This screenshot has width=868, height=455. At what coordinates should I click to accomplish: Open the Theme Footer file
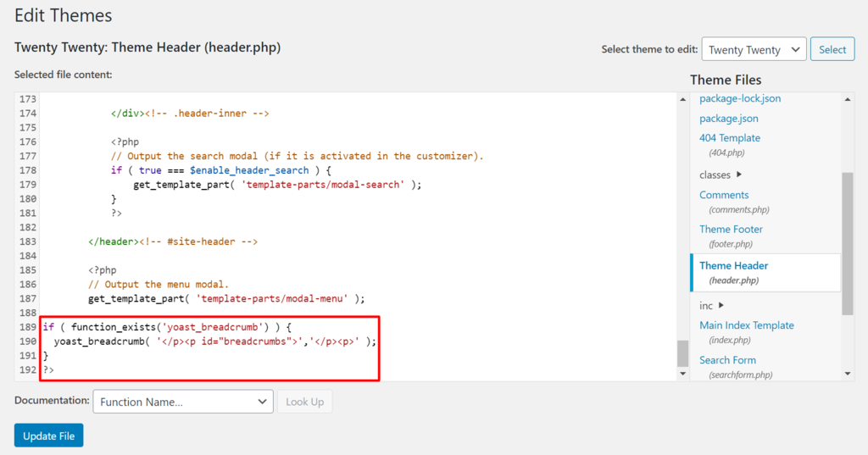point(731,230)
